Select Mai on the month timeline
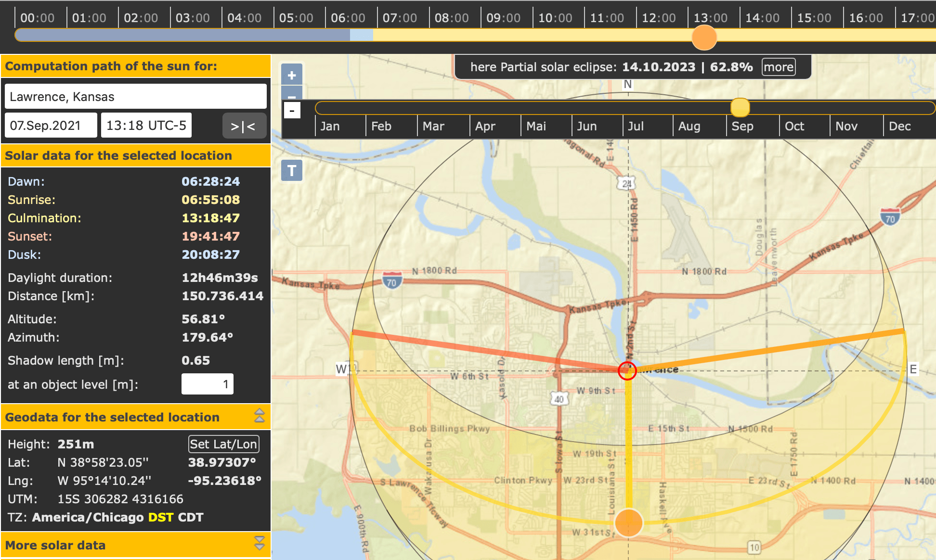 (x=536, y=127)
